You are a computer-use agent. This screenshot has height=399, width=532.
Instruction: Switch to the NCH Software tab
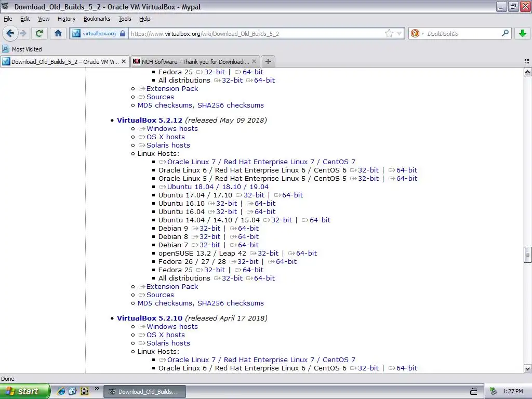coord(195,61)
